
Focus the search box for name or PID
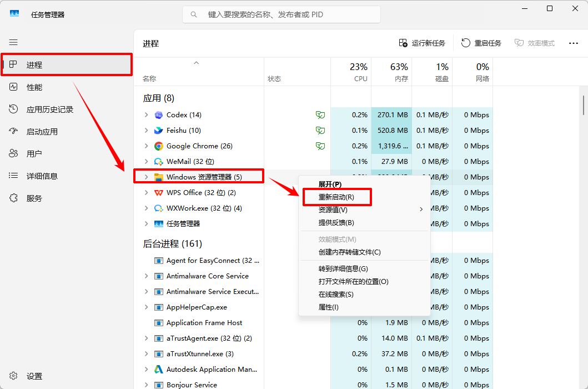point(282,14)
